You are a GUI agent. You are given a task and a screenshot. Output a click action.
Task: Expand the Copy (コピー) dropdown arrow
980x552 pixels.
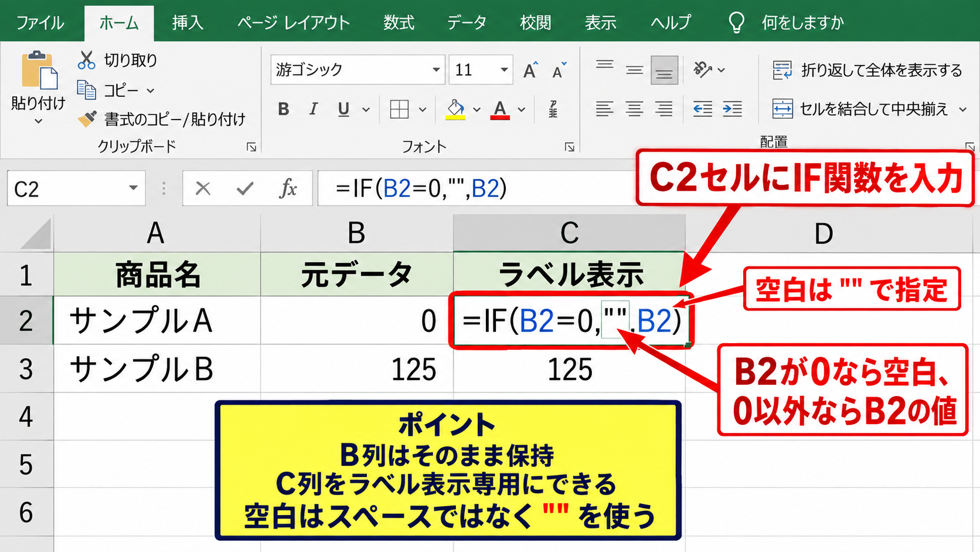[151, 91]
